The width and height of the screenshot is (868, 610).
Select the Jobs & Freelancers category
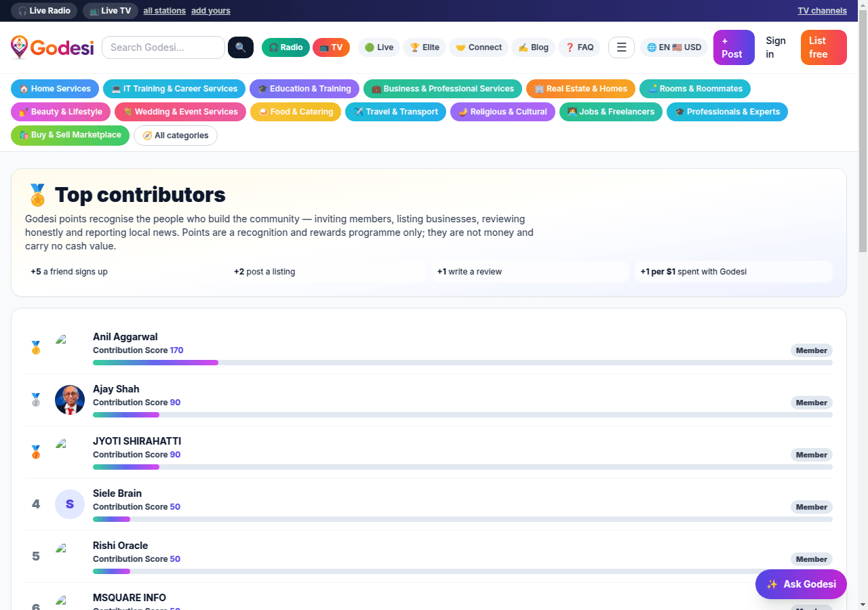(611, 112)
